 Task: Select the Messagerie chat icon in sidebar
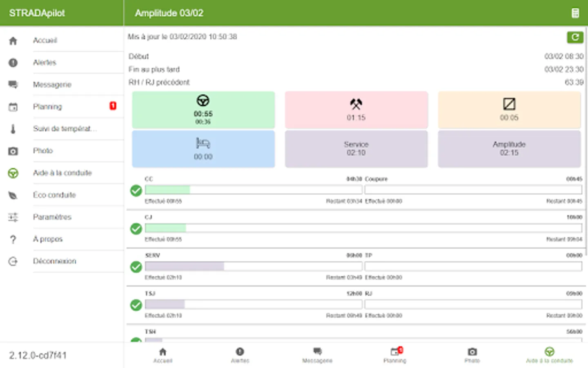click(x=13, y=85)
